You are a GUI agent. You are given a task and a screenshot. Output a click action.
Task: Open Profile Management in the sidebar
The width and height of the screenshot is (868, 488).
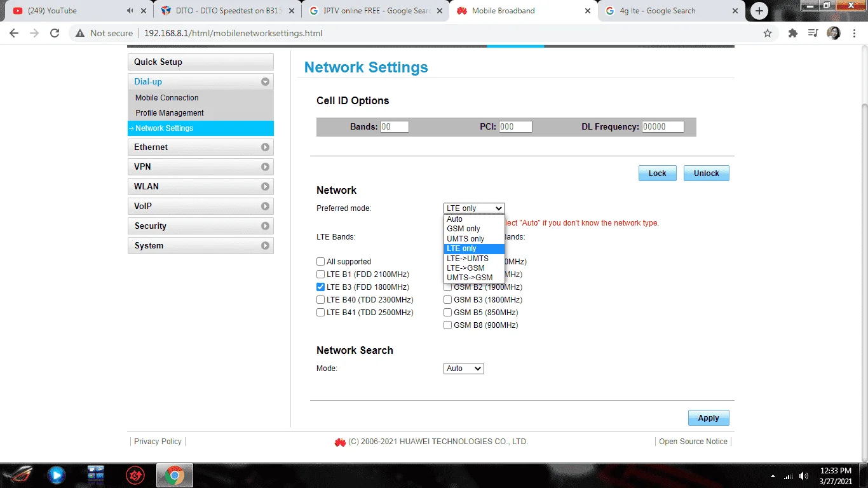coord(170,113)
